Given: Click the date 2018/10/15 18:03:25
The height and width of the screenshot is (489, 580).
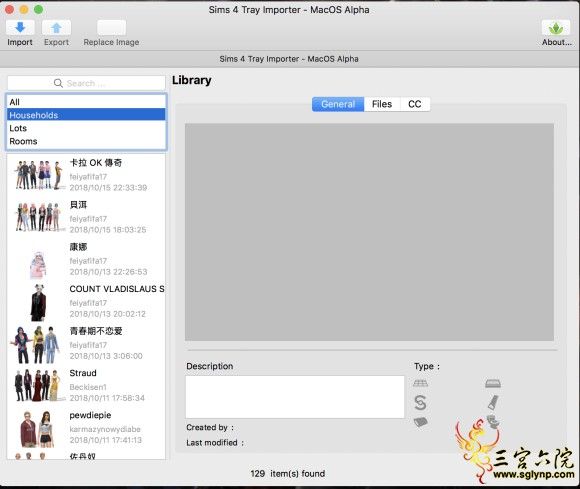Looking at the screenshot, I should [x=108, y=230].
